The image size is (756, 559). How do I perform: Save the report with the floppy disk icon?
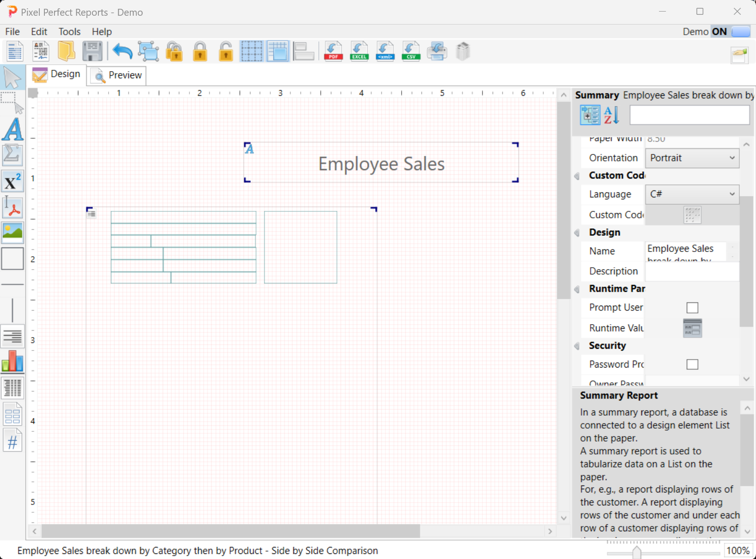[x=92, y=51]
